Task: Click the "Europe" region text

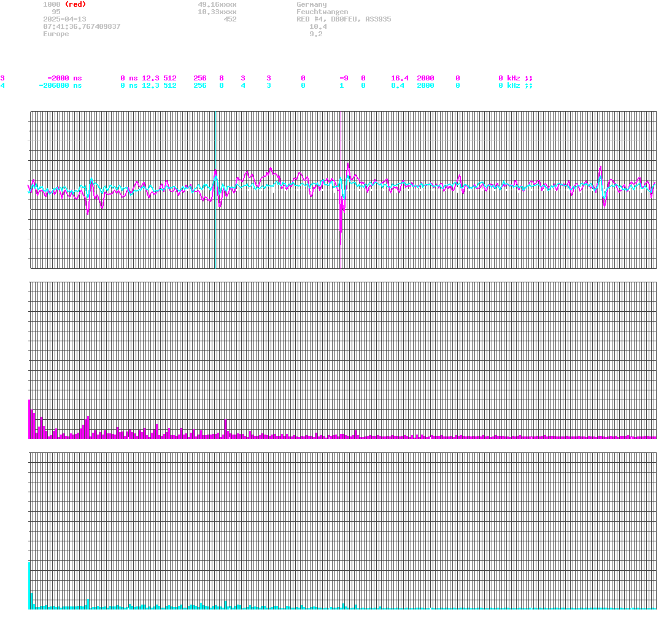Action: [56, 34]
